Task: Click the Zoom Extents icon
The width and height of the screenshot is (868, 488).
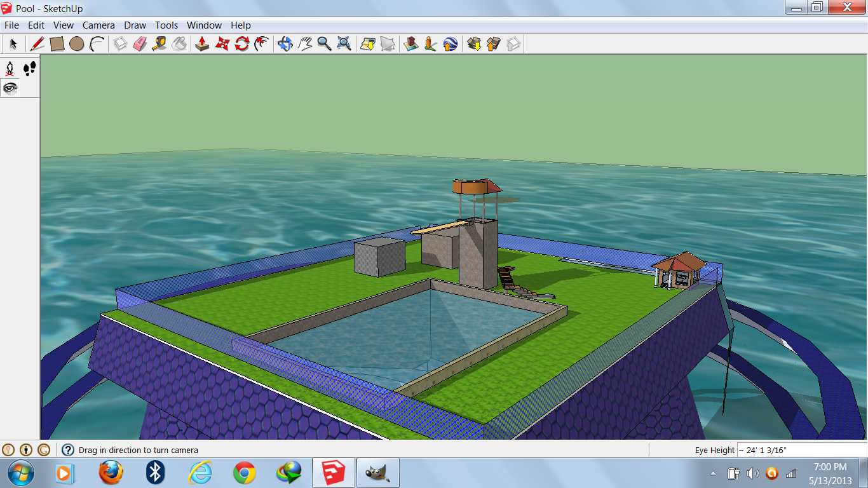Action: pos(344,44)
